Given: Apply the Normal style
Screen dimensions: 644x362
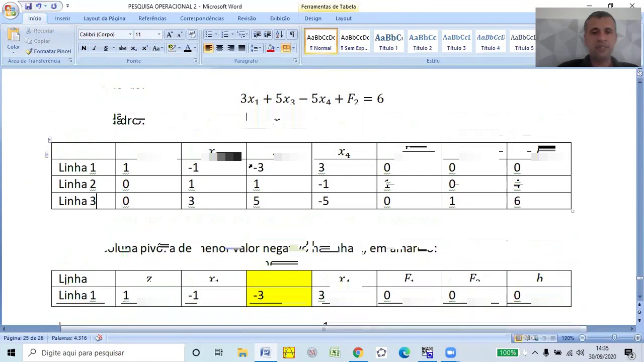Looking at the screenshot, I should pyautogui.click(x=320, y=41).
